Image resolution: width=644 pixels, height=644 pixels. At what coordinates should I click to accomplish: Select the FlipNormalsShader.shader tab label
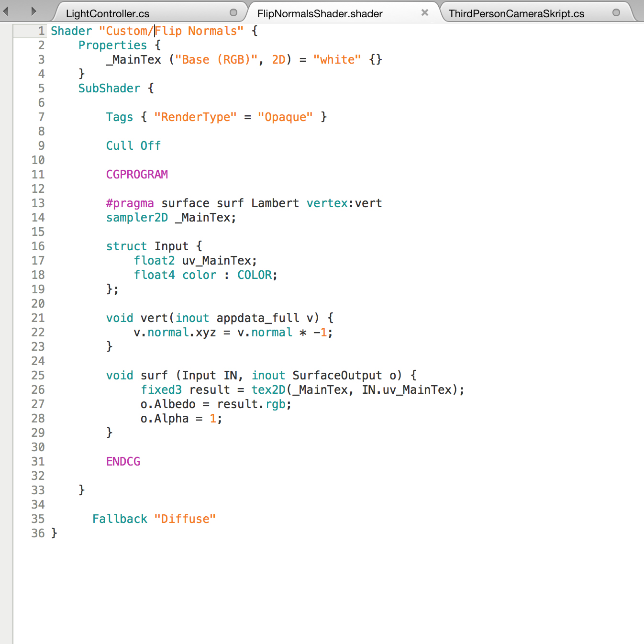click(x=320, y=14)
